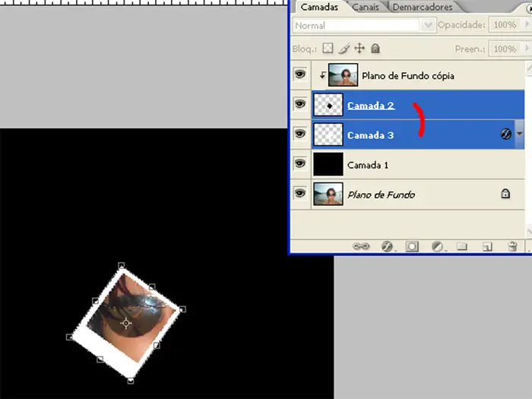
Task: Expand Camada 3 layer effects arrow
Action: pos(519,134)
